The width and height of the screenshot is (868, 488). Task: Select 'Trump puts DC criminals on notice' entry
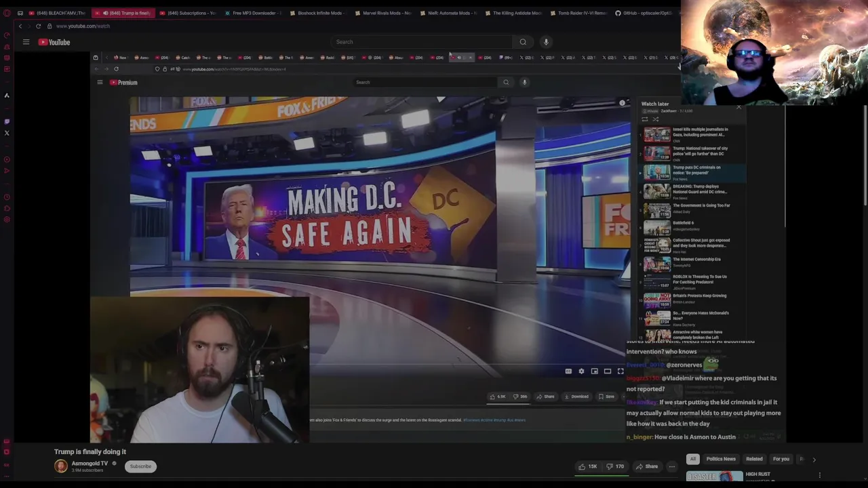(692, 172)
